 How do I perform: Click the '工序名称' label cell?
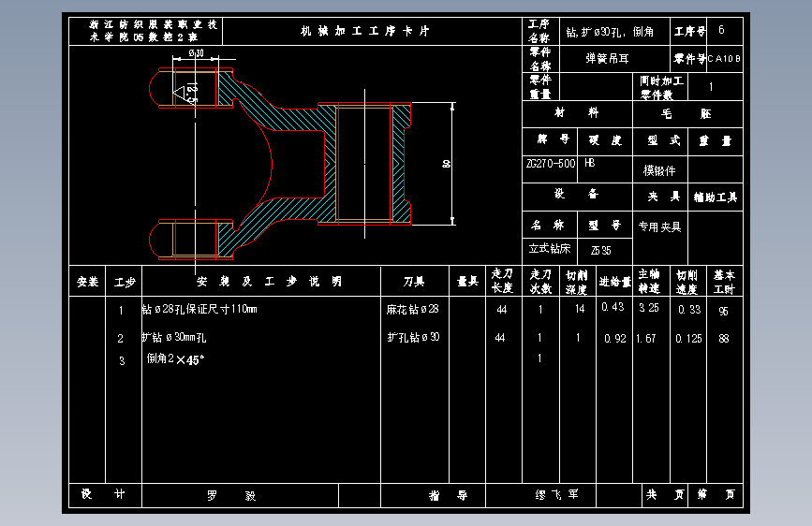point(539,31)
